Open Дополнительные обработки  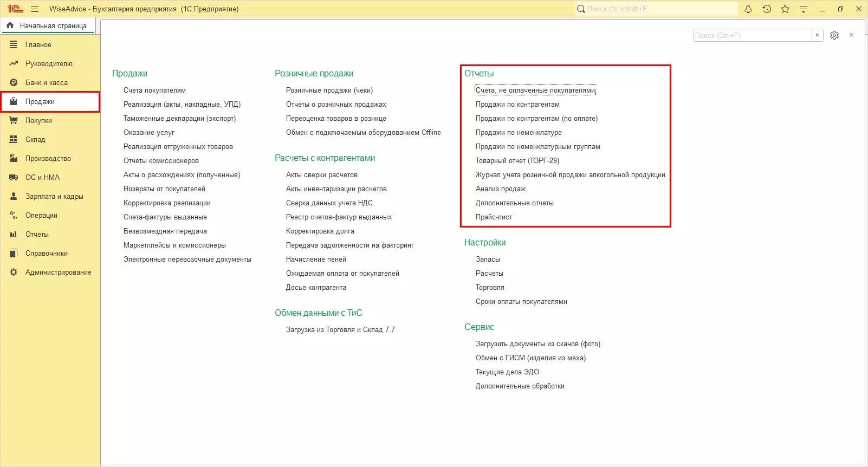(x=520, y=386)
